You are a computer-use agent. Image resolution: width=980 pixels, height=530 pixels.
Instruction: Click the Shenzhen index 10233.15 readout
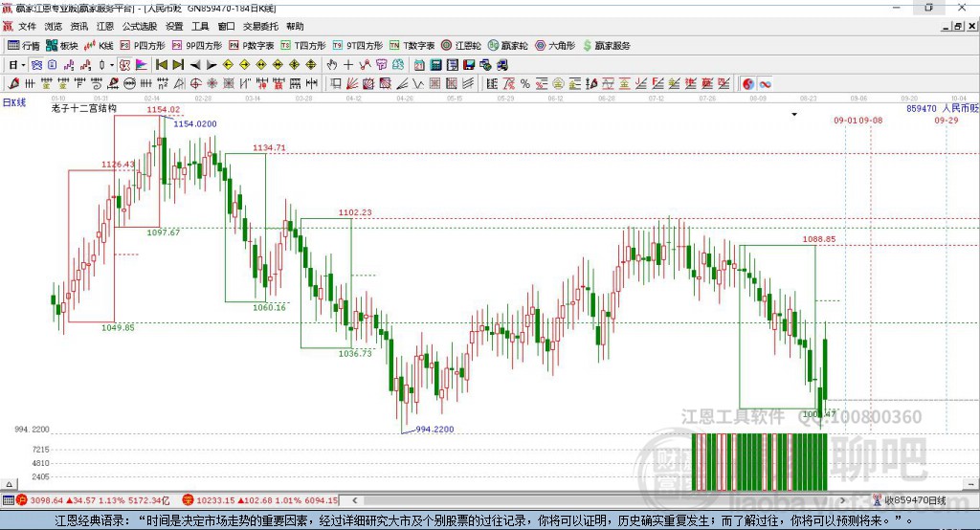[x=214, y=500]
